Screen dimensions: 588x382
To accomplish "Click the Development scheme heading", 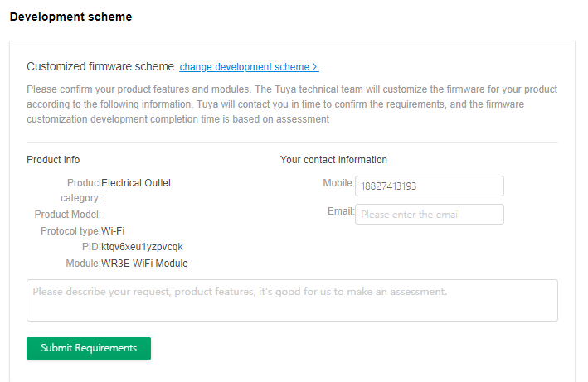I will coord(70,17).
